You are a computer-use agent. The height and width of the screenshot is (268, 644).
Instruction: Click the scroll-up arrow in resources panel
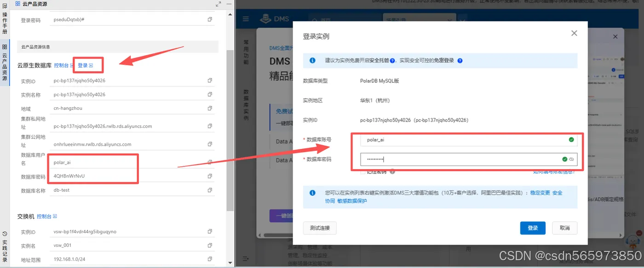[x=229, y=15]
